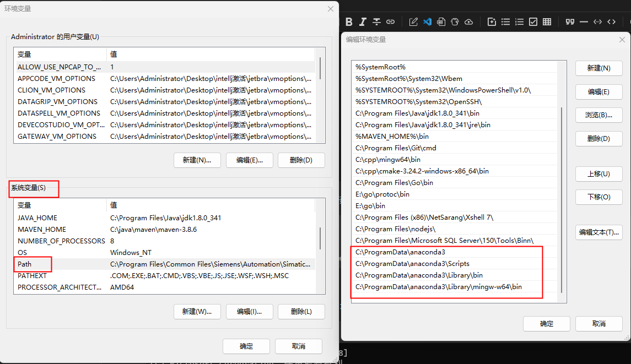Insert a code block with angle brackets icon
Viewport: 631px width, 364px height.
point(612,21)
